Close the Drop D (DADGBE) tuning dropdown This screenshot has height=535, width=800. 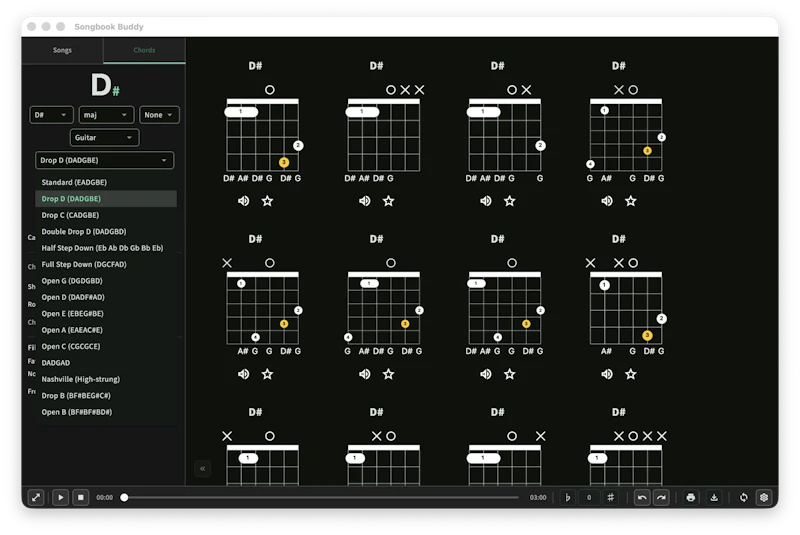(x=104, y=160)
